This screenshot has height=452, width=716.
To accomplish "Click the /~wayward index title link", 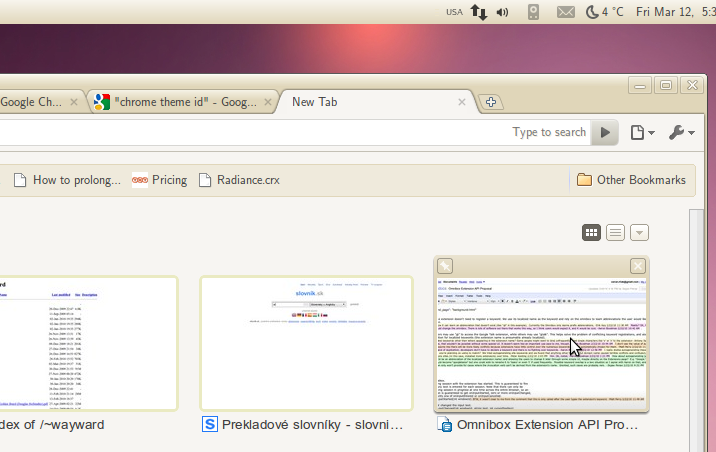I will [52, 425].
